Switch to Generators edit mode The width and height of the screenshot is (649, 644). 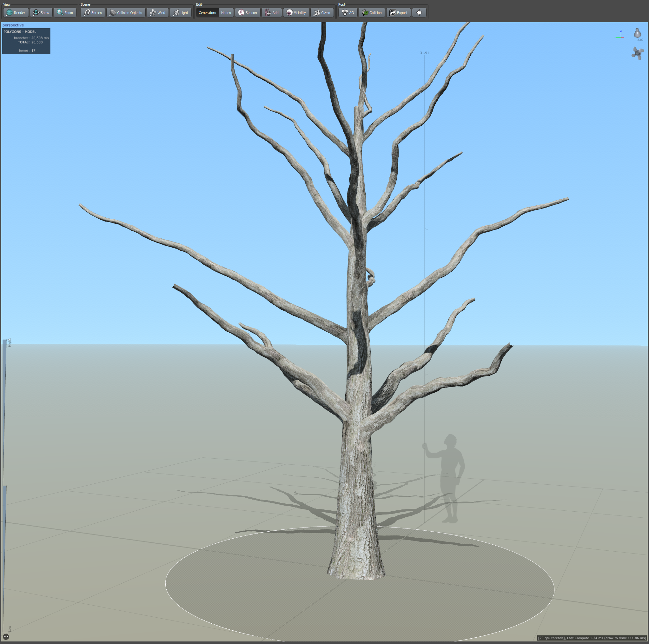coord(207,13)
